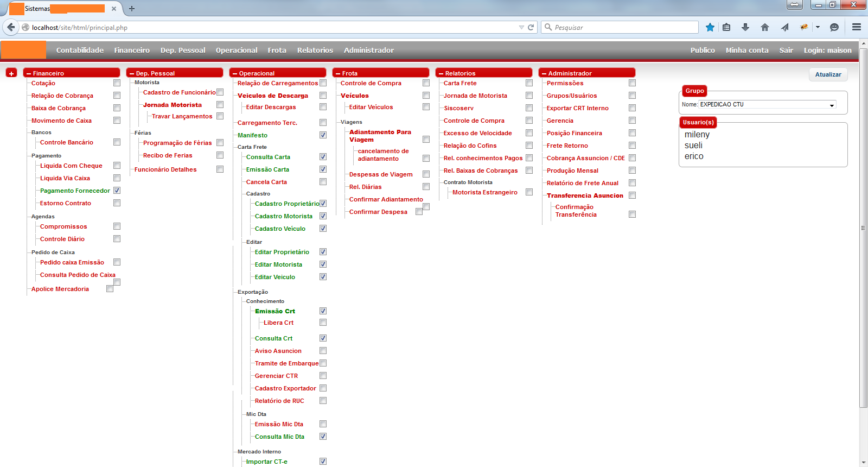Open the bookmarks list icon
The image size is (868, 467).
pos(726,27)
